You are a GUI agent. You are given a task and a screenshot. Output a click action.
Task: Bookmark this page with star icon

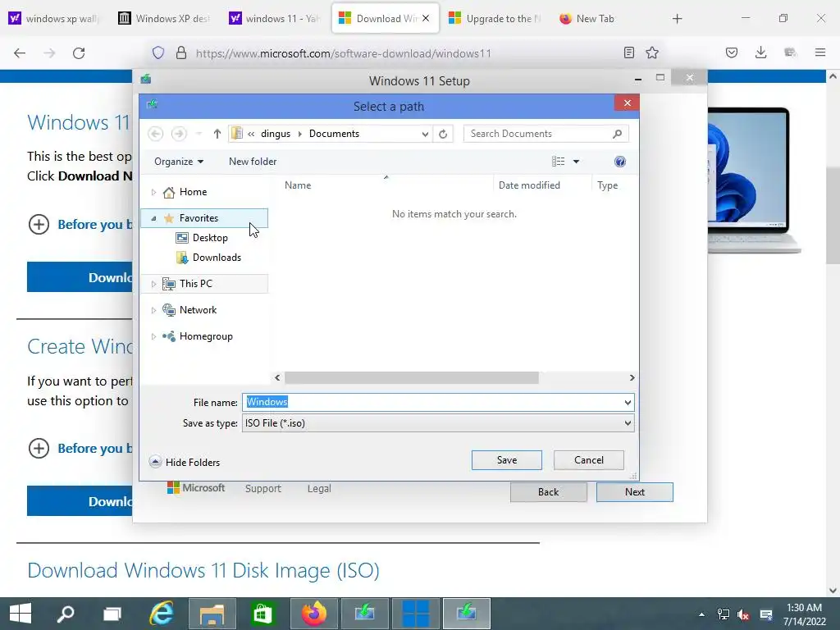652,52
